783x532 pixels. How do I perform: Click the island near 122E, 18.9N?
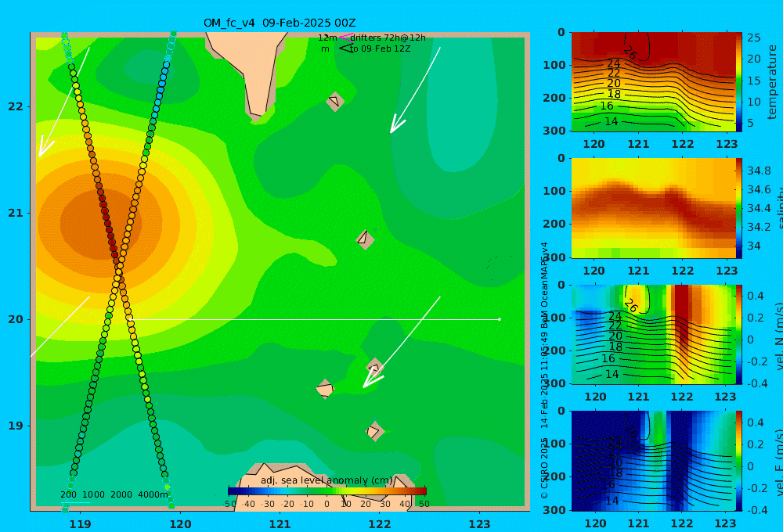(374, 431)
